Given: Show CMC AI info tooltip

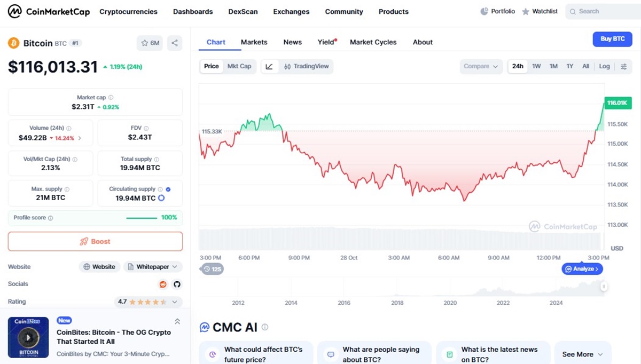Looking at the screenshot, I should (x=265, y=327).
